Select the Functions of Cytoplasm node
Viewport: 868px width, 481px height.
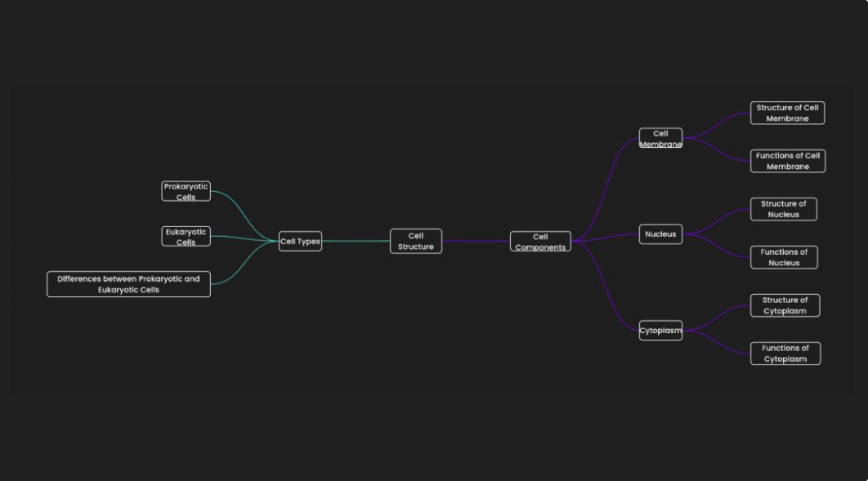785,353
